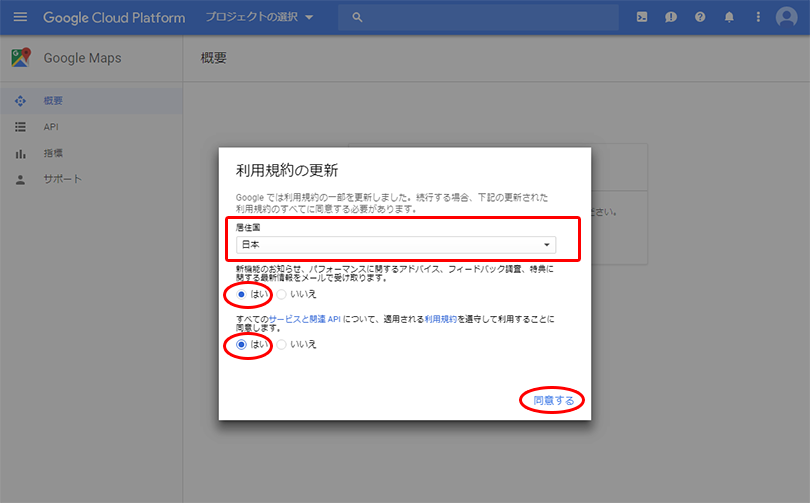
Task: Open the hamburger navigation menu
Action: pyautogui.click(x=20, y=17)
